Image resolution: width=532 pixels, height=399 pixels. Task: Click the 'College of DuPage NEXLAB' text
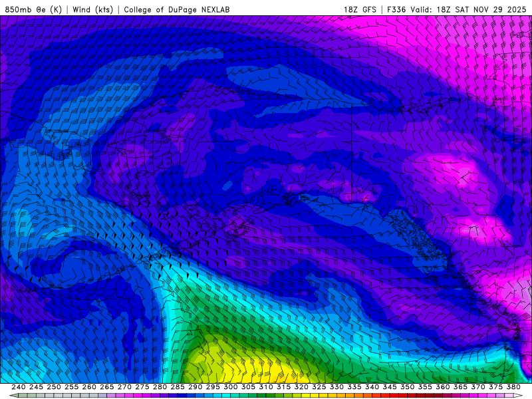coord(177,9)
